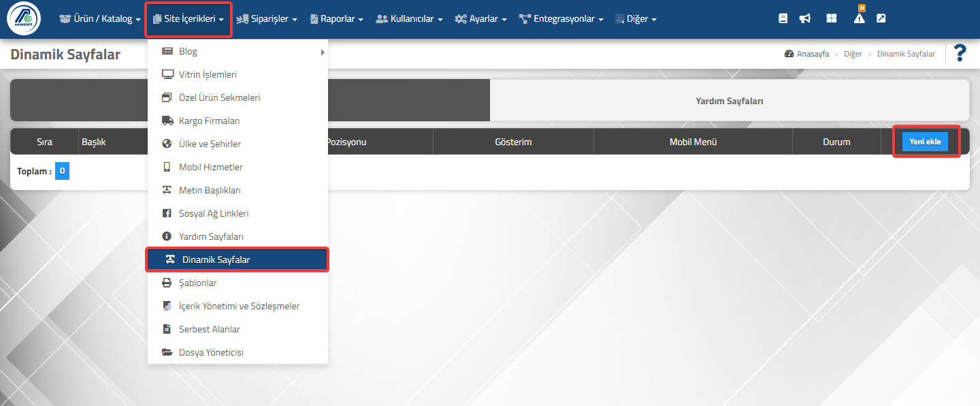
Task: Collapse the Site İçerikleri dropdown
Action: coord(189,19)
